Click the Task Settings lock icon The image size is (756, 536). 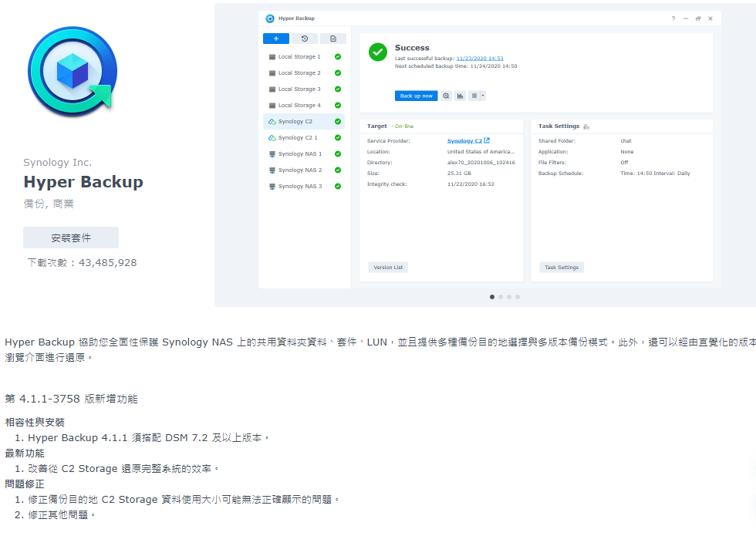coord(586,126)
